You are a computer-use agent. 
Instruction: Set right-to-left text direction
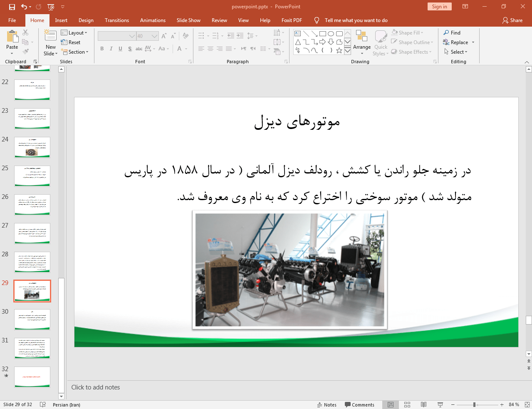pos(253,49)
